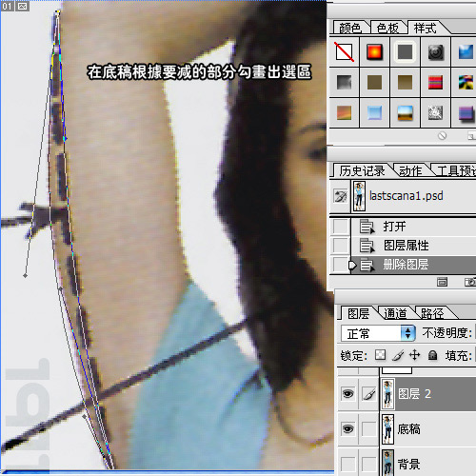Image resolution: width=476 pixels, height=476 pixels.
Task: Click the 不透明度 opacity label
Action: click(446, 333)
